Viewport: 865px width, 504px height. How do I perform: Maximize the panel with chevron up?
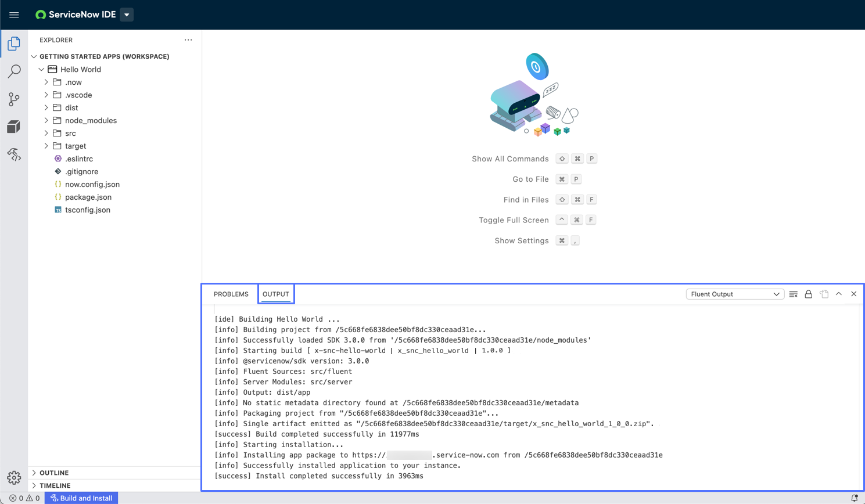(x=839, y=294)
